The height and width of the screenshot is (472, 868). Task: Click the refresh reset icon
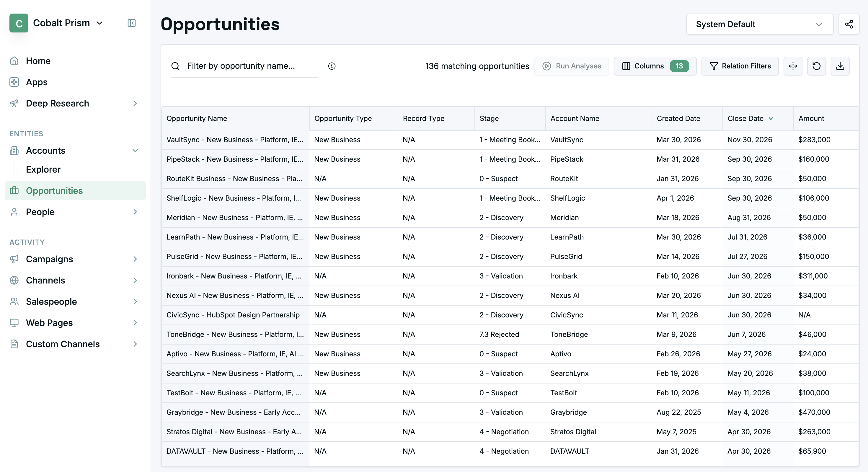point(816,66)
